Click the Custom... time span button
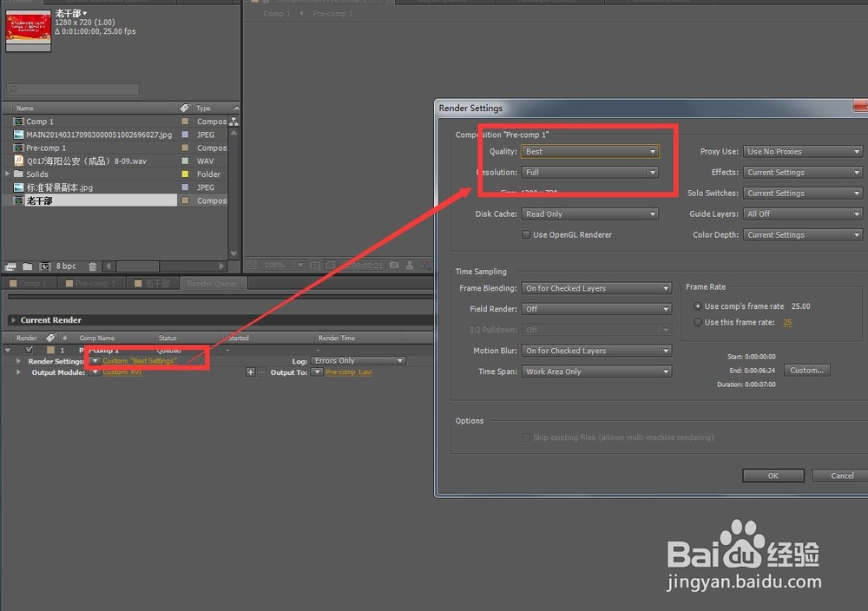Image resolution: width=868 pixels, height=611 pixels. [807, 371]
